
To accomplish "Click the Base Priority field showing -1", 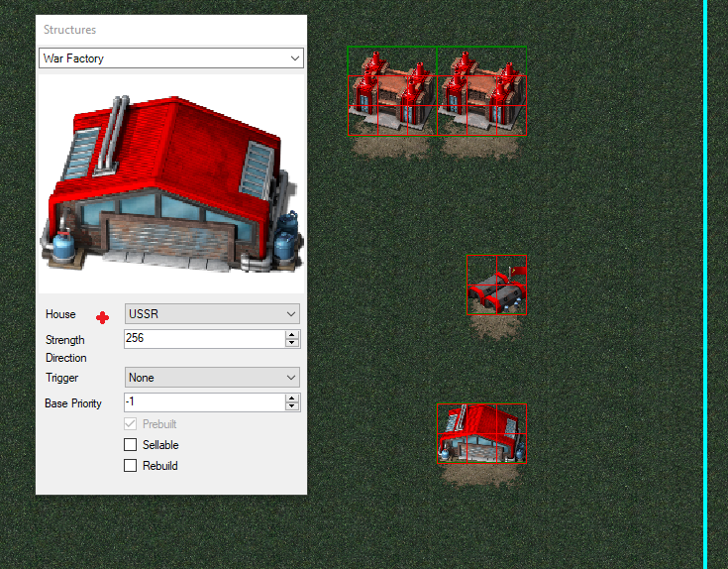I will (204, 402).
